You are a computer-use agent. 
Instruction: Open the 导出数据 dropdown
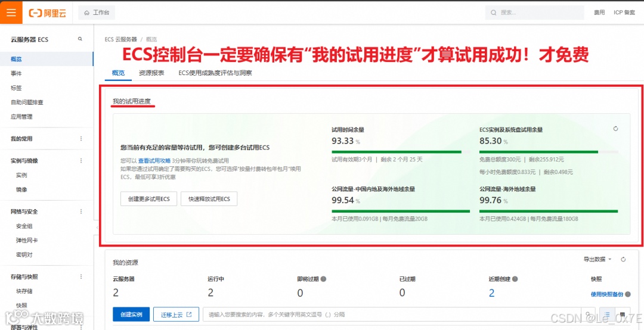597,259
